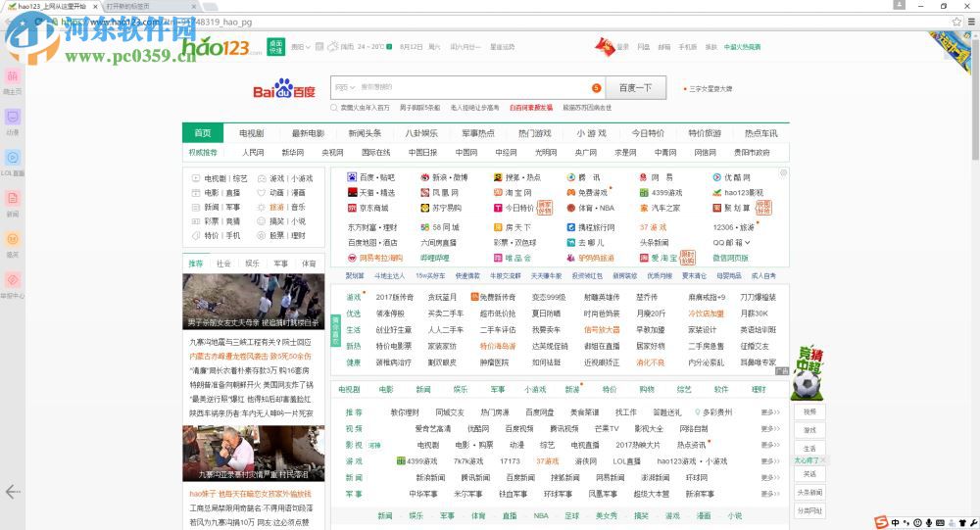This screenshot has width=980, height=530.
Task: Click the 4399游戏 site icon
Action: point(644,192)
